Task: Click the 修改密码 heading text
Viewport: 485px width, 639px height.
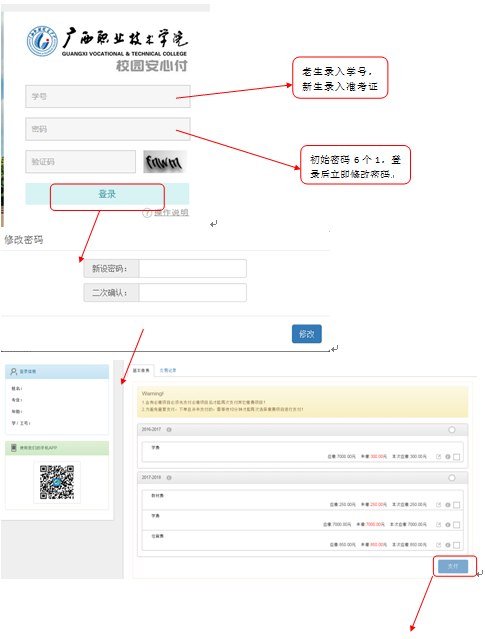Action: pos(24,240)
